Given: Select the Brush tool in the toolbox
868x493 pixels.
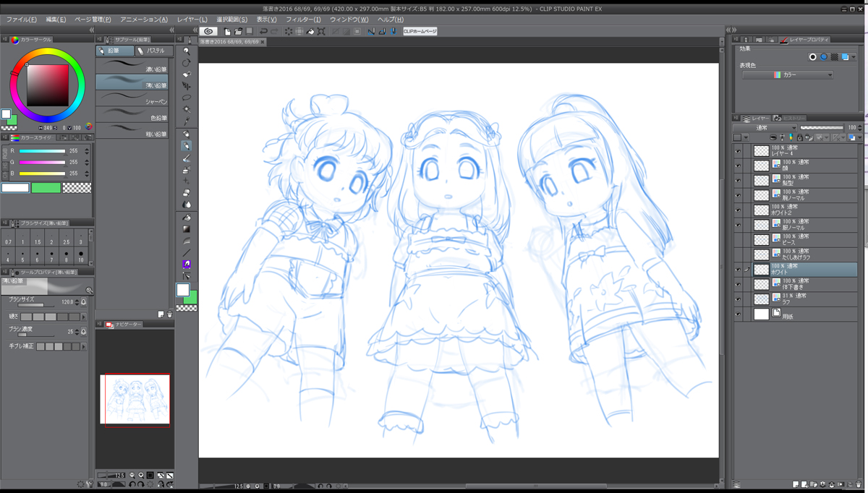Looking at the screenshot, I should 187,158.
